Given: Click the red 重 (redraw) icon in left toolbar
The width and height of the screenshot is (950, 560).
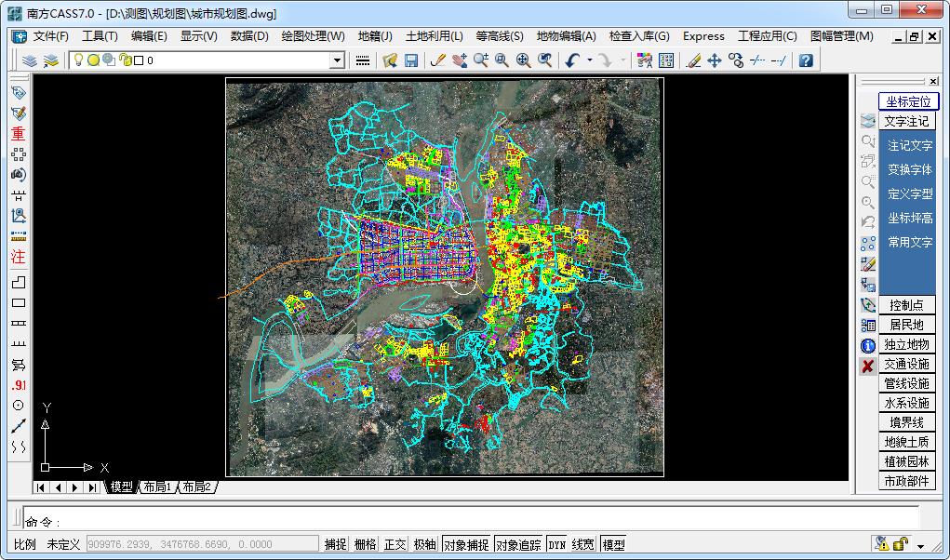Looking at the screenshot, I should tap(18, 134).
